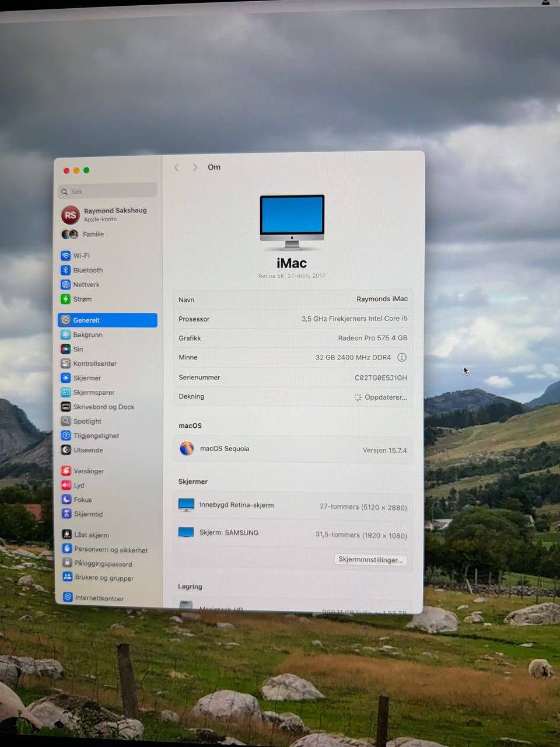Viewport: 560px width, 747px height.
Task: Open the Siri icon in sidebar
Action: coord(66,349)
